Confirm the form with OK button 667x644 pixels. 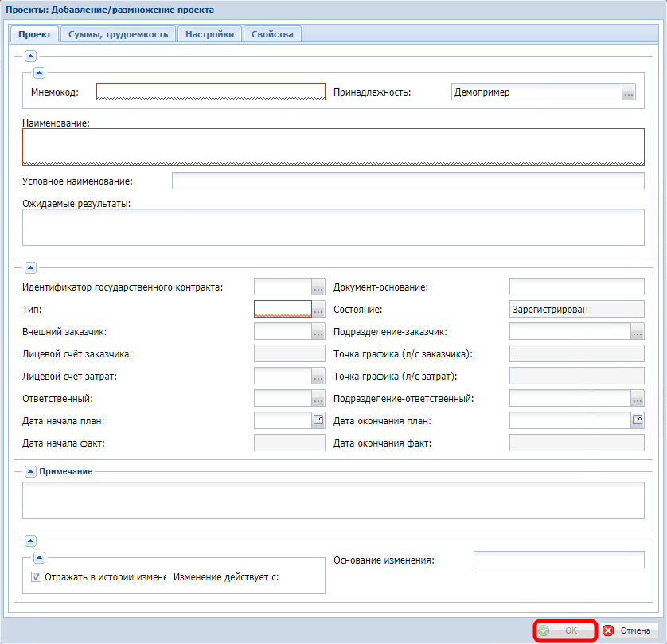(x=565, y=630)
